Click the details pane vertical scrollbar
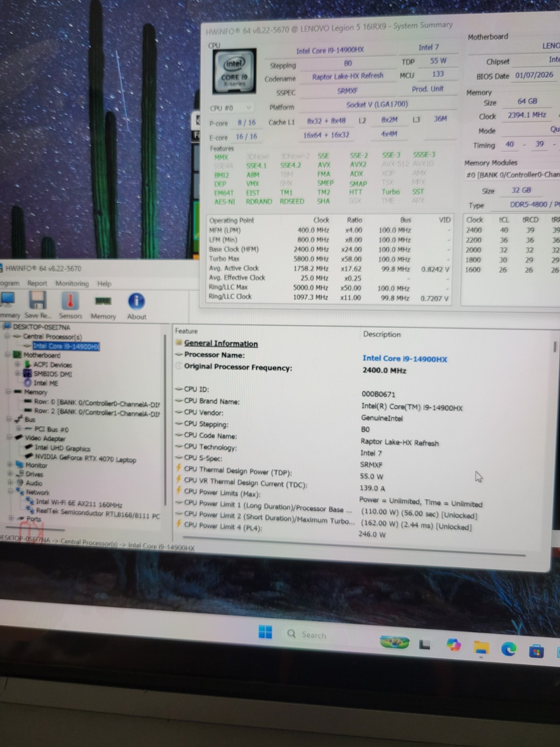The image size is (560, 747). (554, 347)
